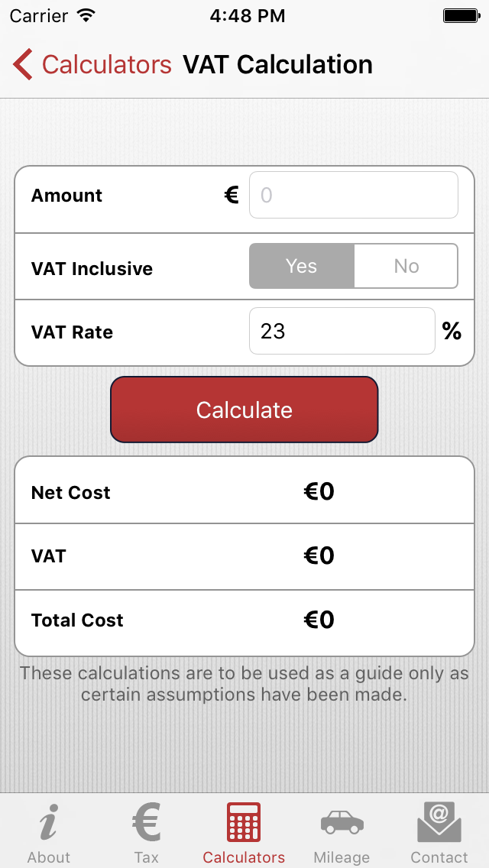Toggle the VAT Inclusive segmented control

pyautogui.click(x=353, y=266)
